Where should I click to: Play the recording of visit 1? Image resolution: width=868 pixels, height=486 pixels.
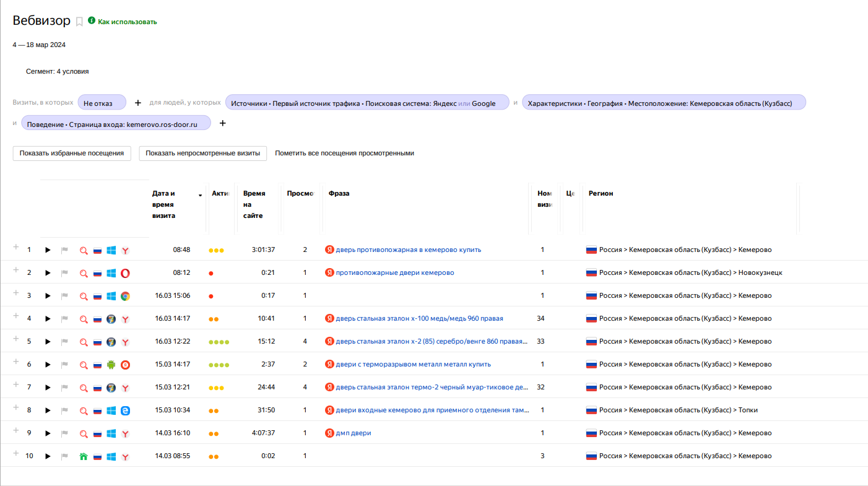pyautogui.click(x=48, y=250)
